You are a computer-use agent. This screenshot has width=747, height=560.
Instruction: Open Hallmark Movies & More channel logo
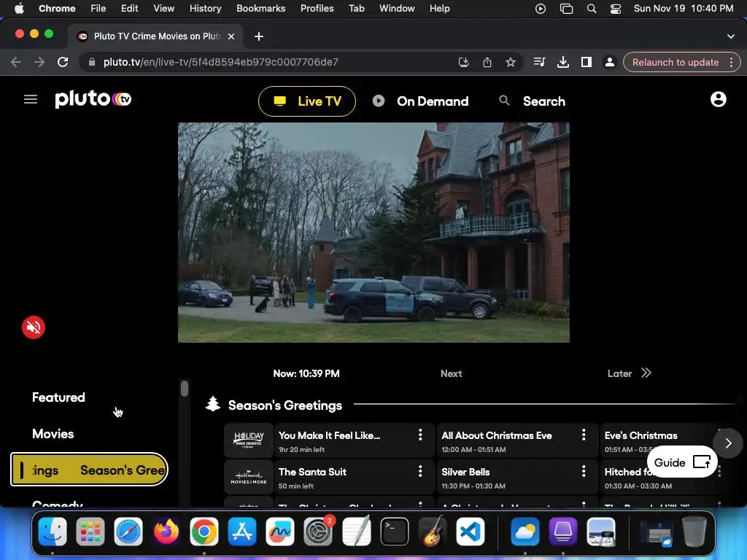click(249, 477)
